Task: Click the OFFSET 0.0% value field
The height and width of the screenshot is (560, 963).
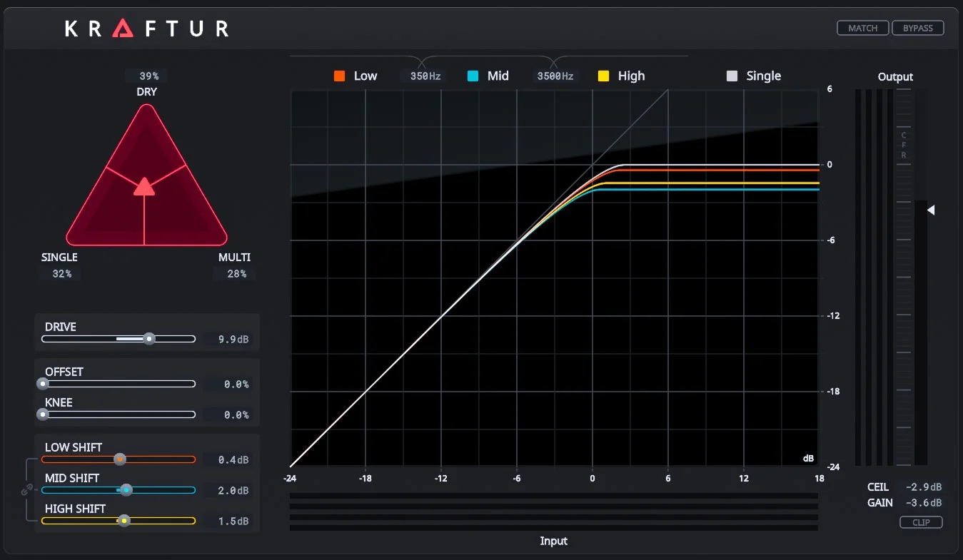Action: [230, 385]
